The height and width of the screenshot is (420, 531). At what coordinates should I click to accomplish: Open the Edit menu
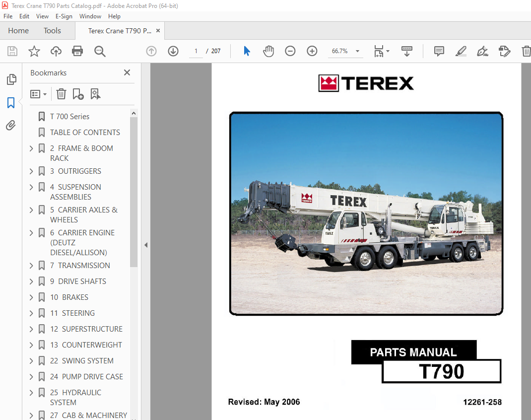(24, 16)
